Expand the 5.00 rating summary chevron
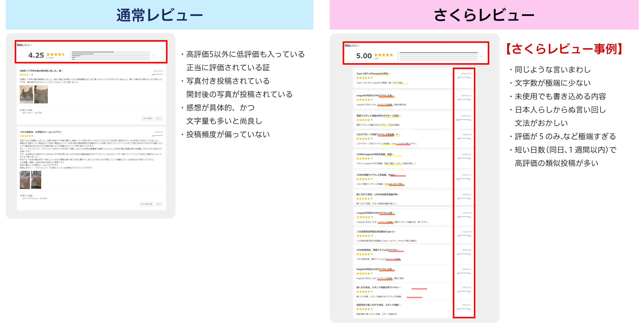 click(481, 56)
